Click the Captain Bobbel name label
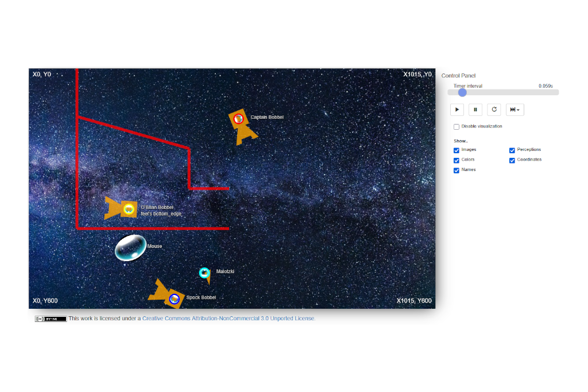The height and width of the screenshot is (392, 588). 267,118
